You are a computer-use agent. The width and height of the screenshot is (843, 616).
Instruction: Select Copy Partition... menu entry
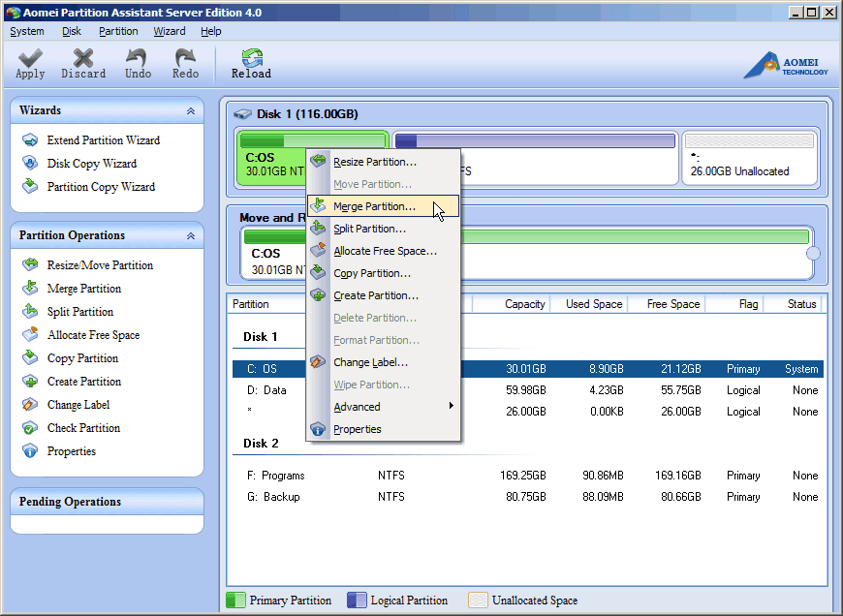pyautogui.click(x=384, y=273)
